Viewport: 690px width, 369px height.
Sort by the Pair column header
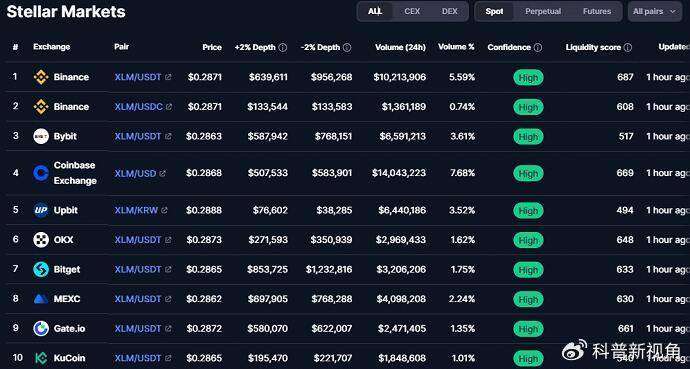point(121,47)
